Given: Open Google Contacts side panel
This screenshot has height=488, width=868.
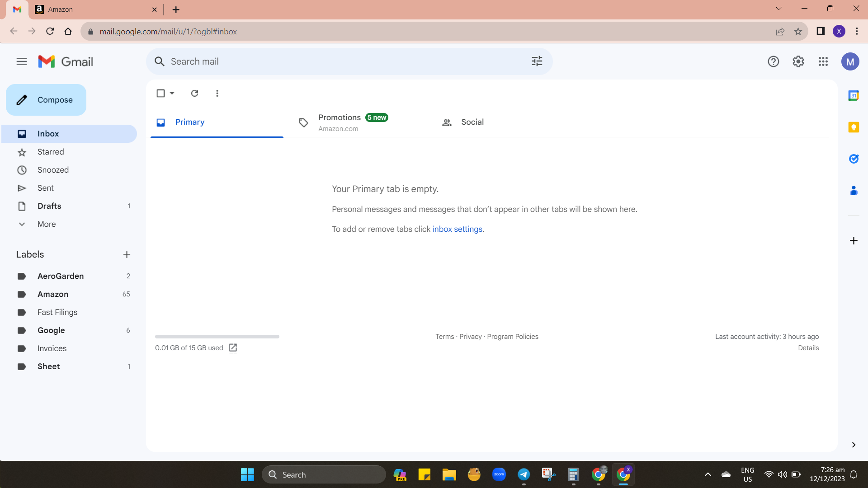Looking at the screenshot, I should tap(854, 191).
